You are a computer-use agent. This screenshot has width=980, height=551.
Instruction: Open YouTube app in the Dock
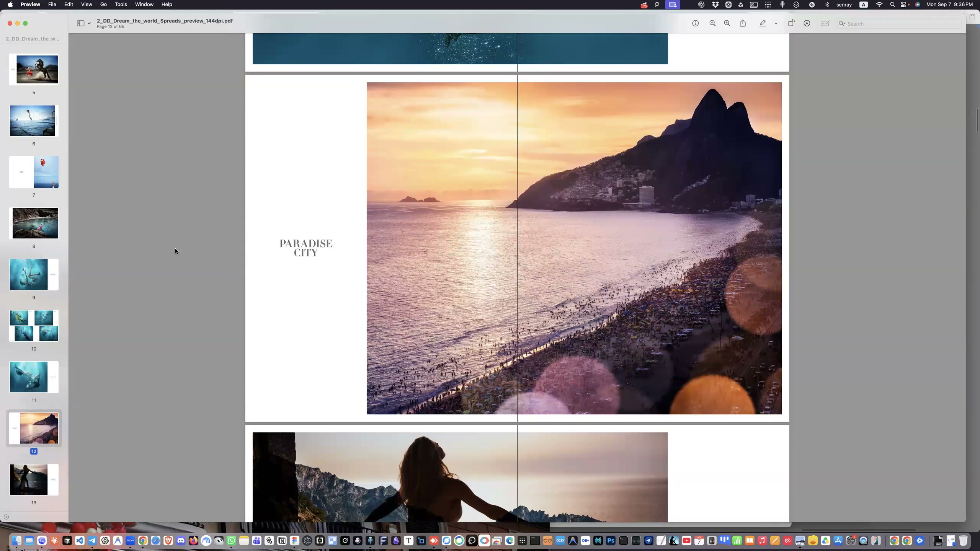coord(686,540)
